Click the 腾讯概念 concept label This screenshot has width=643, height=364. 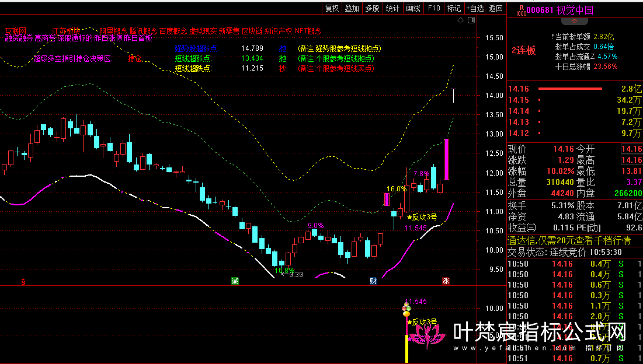point(143,31)
